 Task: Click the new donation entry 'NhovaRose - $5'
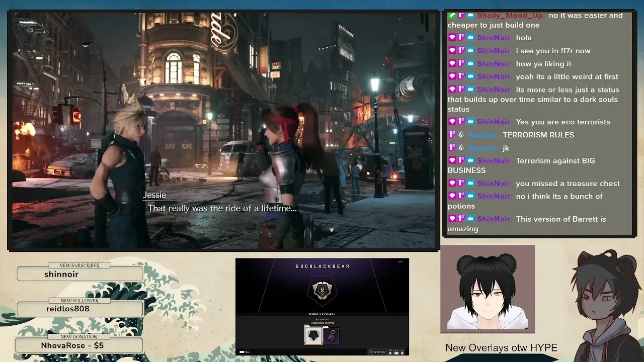pyautogui.click(x=72, y=345)
